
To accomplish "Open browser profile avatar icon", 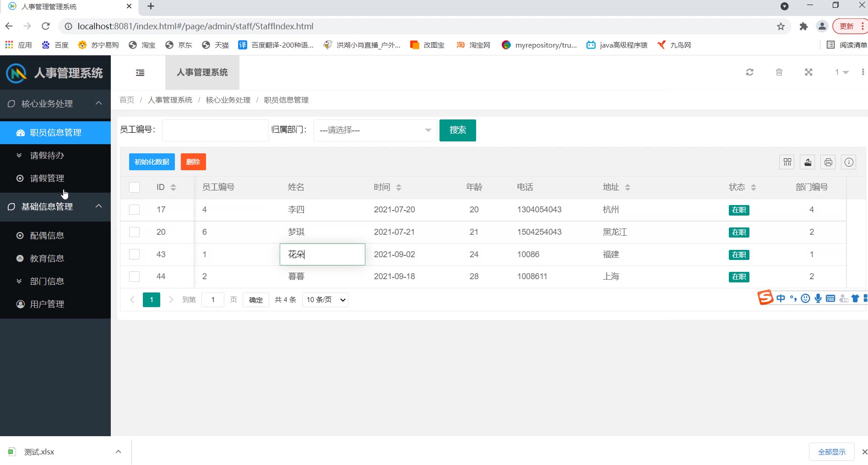I will pyautogui.click(x=822, y=27).
